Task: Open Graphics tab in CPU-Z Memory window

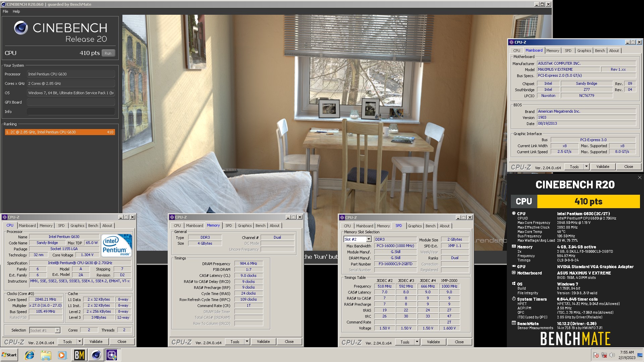Action: [245, 226]
